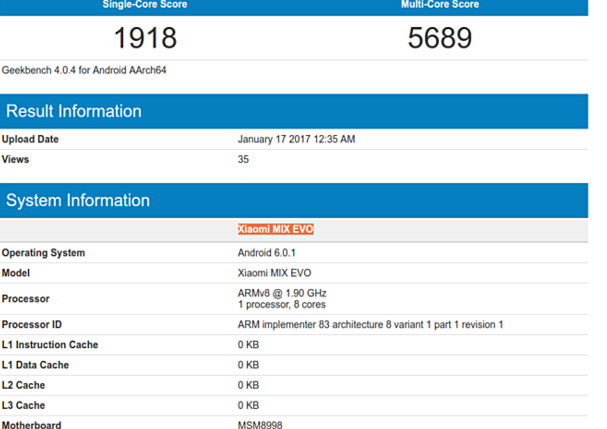The height and width of the screenshot is (429, 607).
Task: Click the L1 Data Cache label
Action: click(35, 365)
